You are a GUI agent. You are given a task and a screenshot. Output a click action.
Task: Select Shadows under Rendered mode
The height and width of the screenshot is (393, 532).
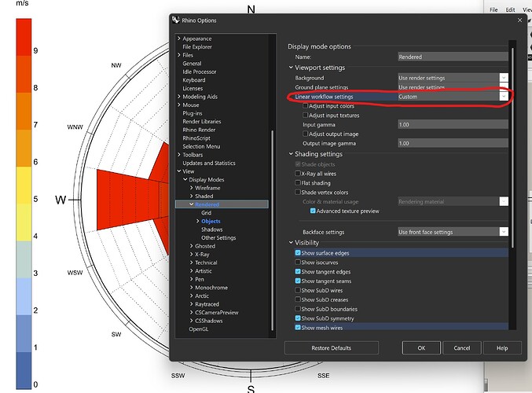click(x=212, y=230)
